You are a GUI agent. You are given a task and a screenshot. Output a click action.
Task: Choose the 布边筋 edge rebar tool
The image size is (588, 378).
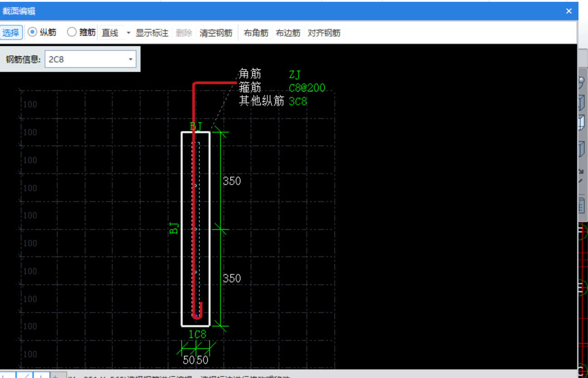288,33
